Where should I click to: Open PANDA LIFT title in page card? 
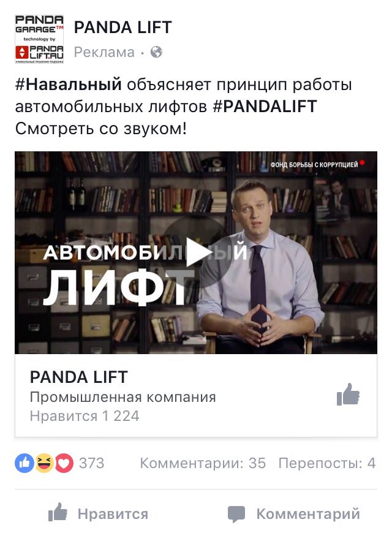point(79,377)
